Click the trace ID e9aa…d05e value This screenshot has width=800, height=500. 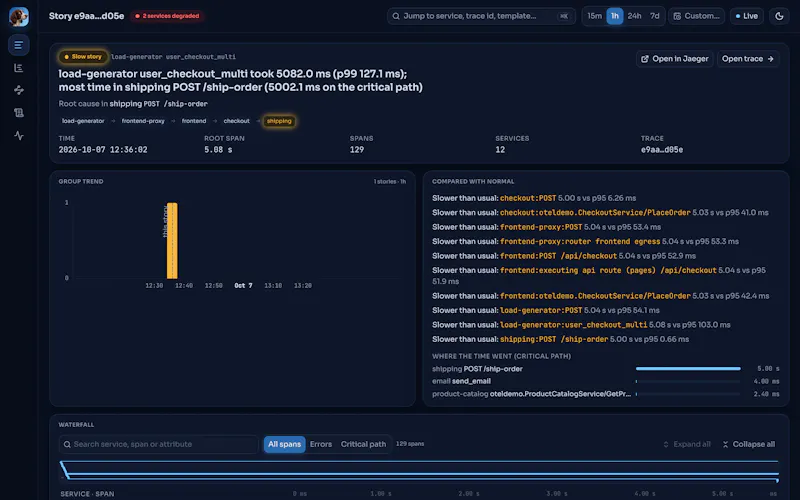click(662, 149)
